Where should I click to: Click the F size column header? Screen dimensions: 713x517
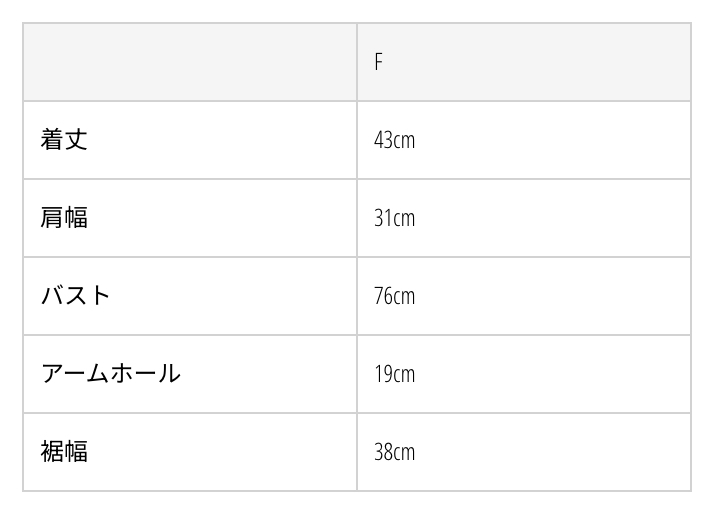[379, 62]
